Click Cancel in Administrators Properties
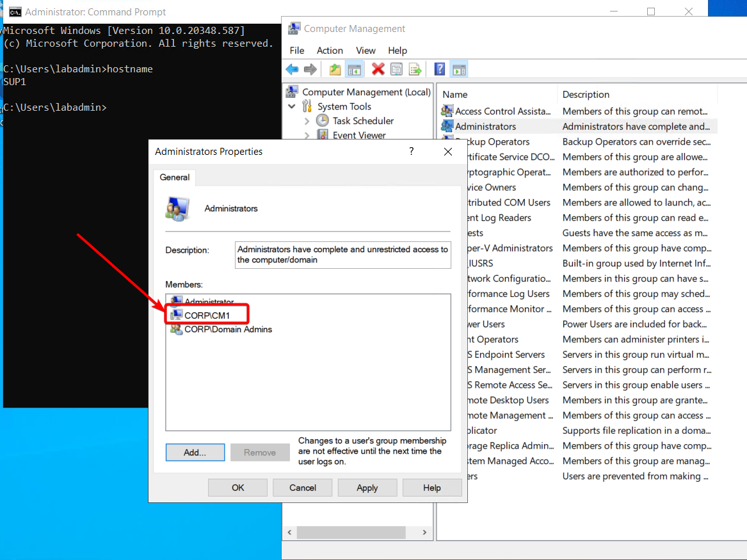The width and height of the screenshot is (747, 560). [x=303, y=488]
